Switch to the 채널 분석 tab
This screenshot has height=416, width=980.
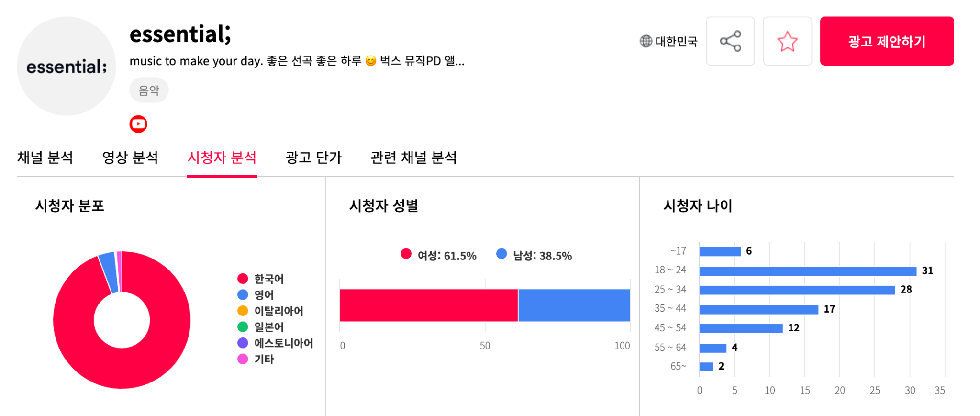click(x=45, y=157)
